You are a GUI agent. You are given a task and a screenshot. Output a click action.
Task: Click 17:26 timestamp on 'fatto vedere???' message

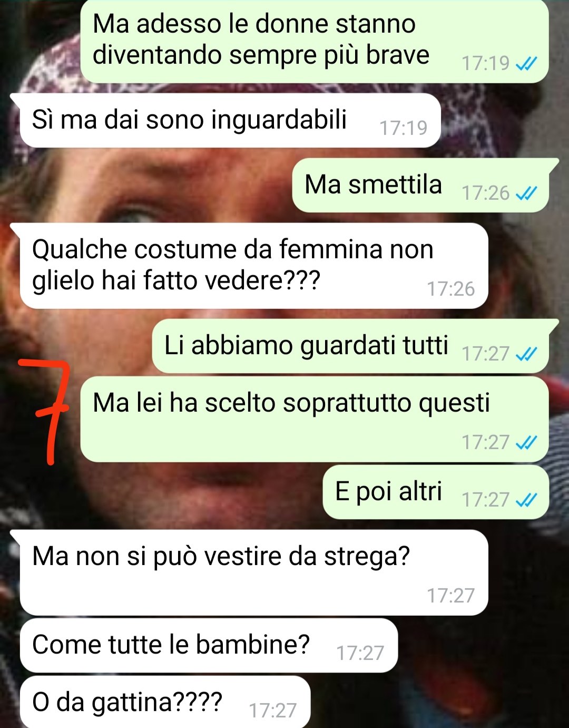coord(451,289)
